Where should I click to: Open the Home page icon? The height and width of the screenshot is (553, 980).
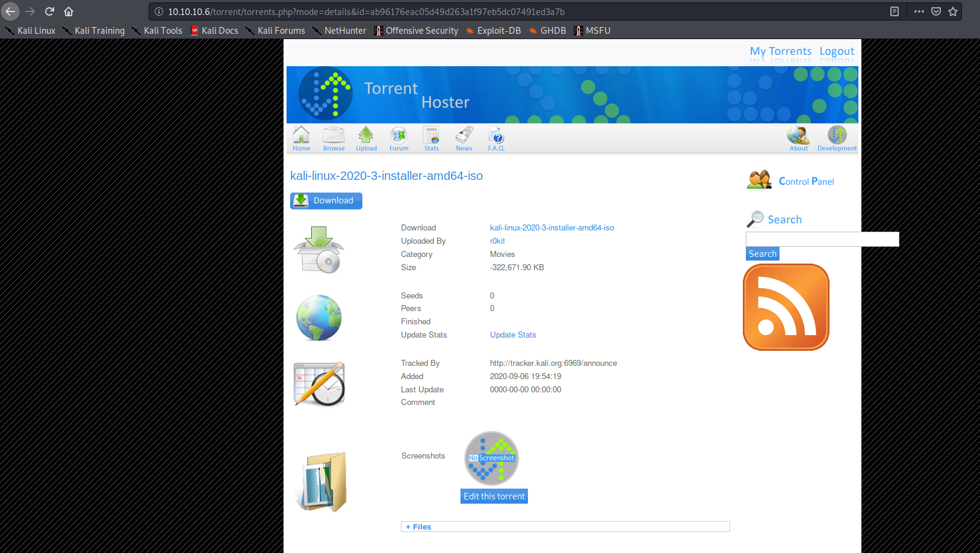(x=301, y=138)
